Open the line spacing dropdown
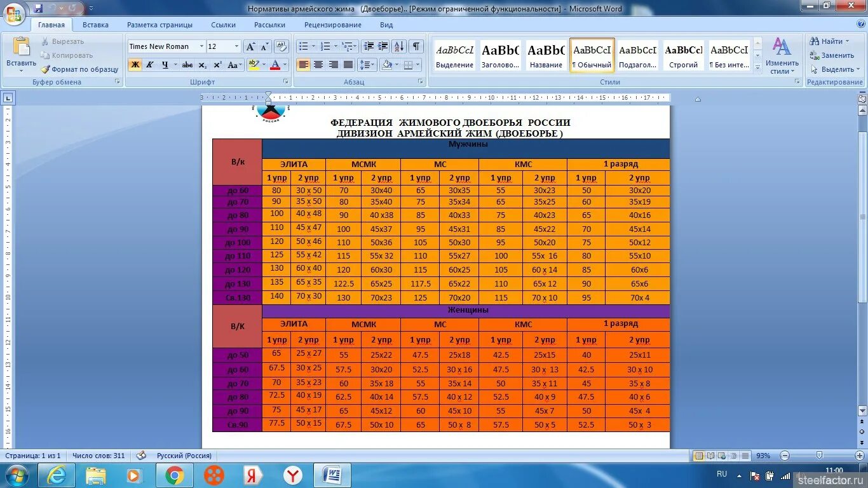 (x=367, y=65)
